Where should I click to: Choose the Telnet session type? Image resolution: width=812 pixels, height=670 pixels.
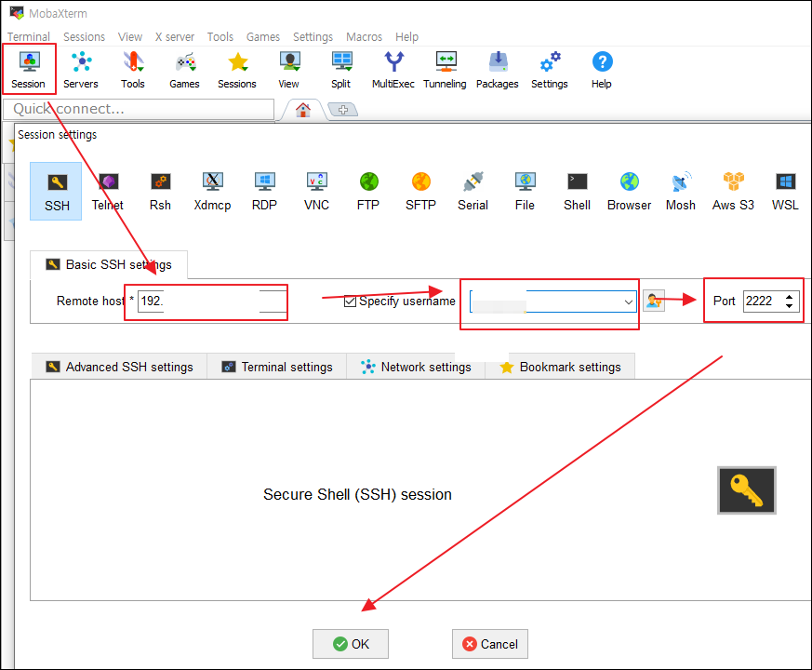[x=108, y=191]
